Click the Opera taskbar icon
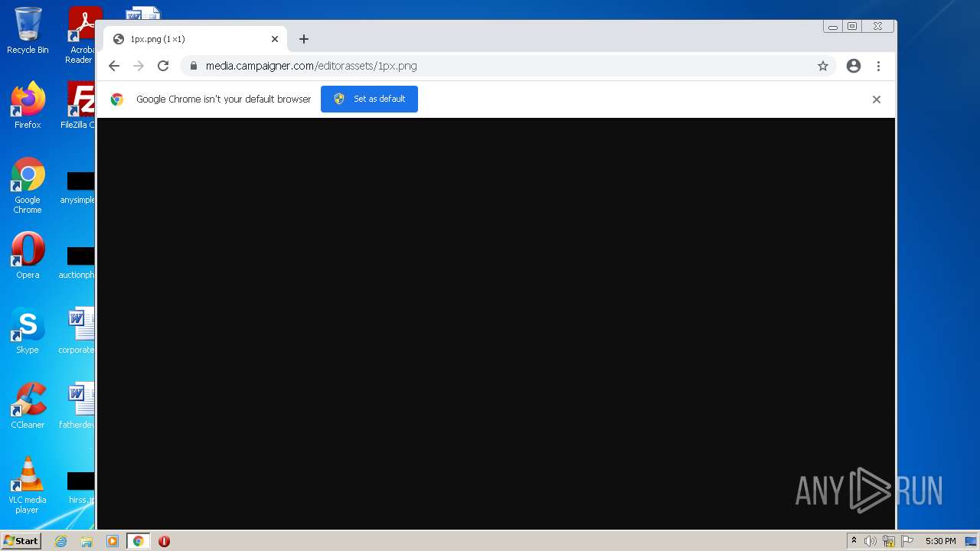This screenshot has height=551, width=980. click(x=164, y=541)
